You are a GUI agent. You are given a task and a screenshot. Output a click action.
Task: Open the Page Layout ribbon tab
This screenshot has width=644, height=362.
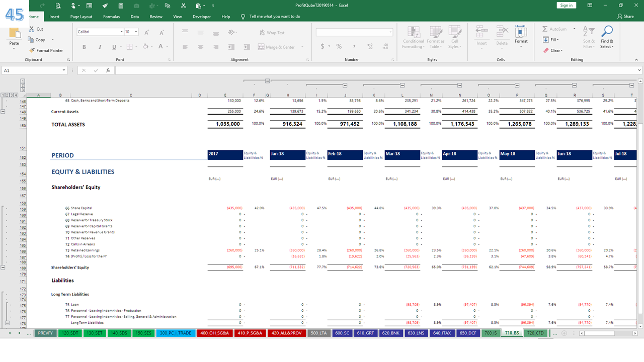coord(81,17)
